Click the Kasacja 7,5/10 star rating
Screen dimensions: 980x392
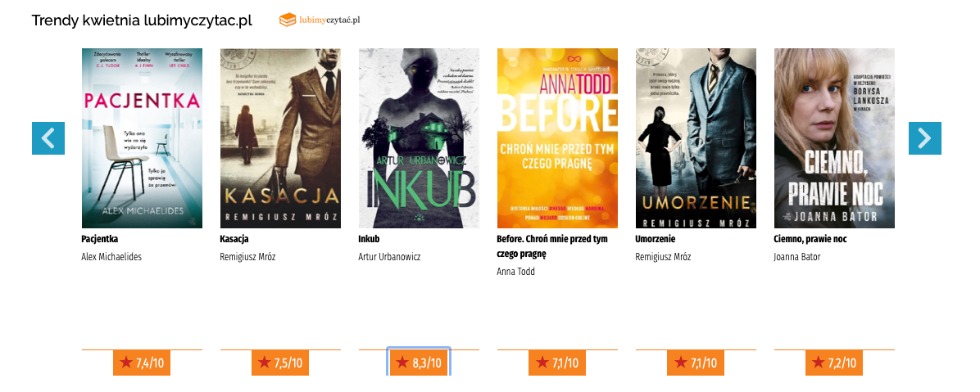280,363
